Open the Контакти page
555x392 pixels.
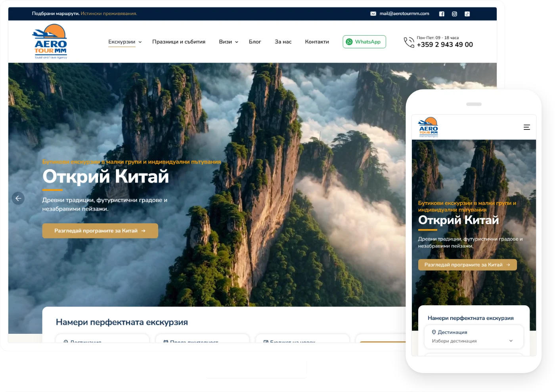pyautogui.click(x=317, y=42)
